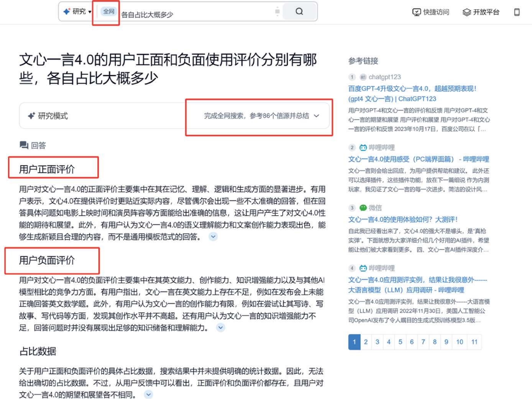This screenshot has height=399, width=532.
Task: Open 百度GPT-4升级文心一言4.0 reference link
Action: [x=412, y=94]
